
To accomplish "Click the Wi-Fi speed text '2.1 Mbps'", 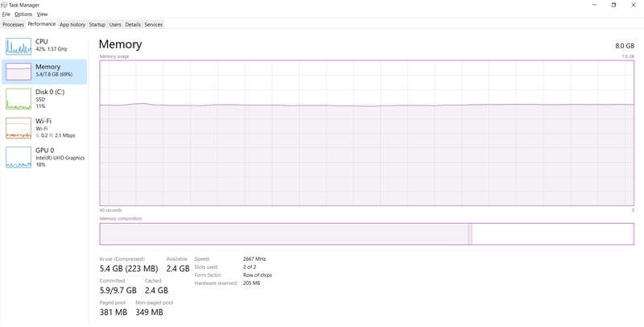I will pos(67,135).
